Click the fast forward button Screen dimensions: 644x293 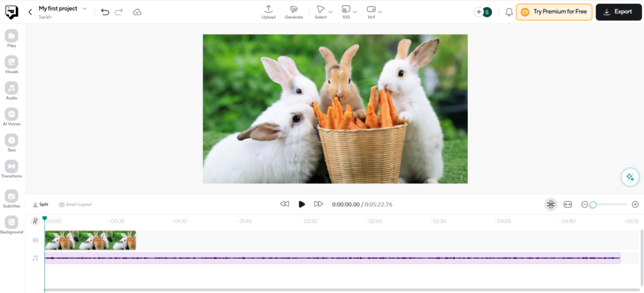point(318,204)
